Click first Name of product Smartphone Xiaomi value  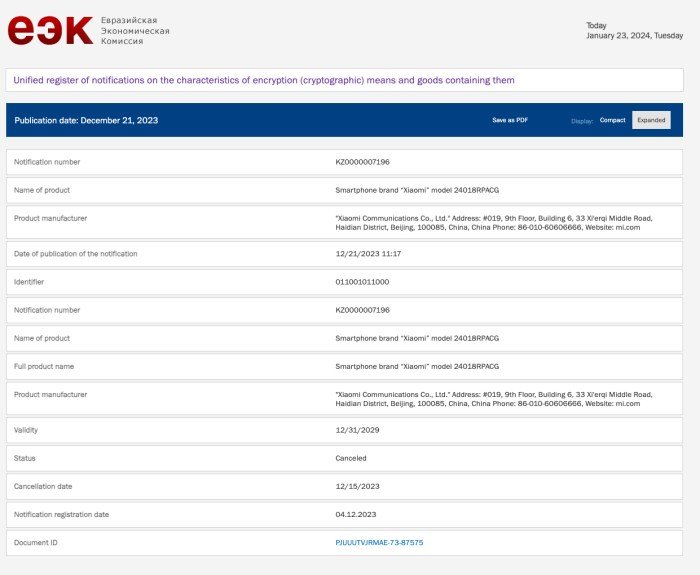tap(417, 190)
